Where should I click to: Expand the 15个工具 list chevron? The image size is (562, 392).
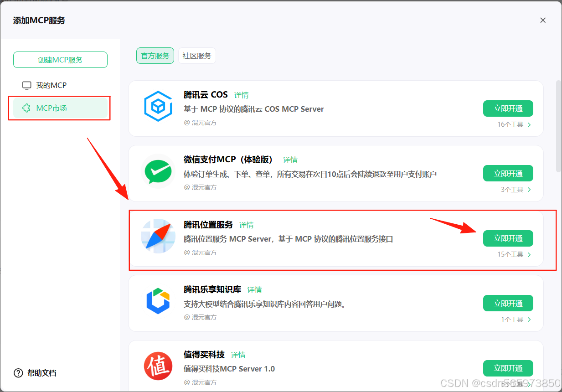pos(529,255)
